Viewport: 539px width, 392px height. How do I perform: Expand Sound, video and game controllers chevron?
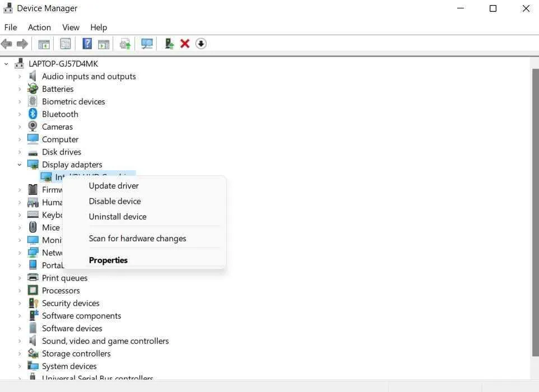tap(20, 341)
